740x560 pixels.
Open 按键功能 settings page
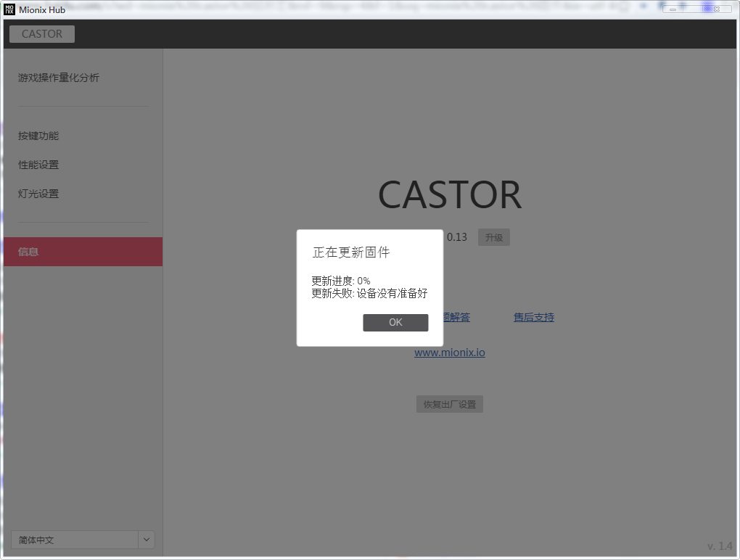tap(38, 136)
